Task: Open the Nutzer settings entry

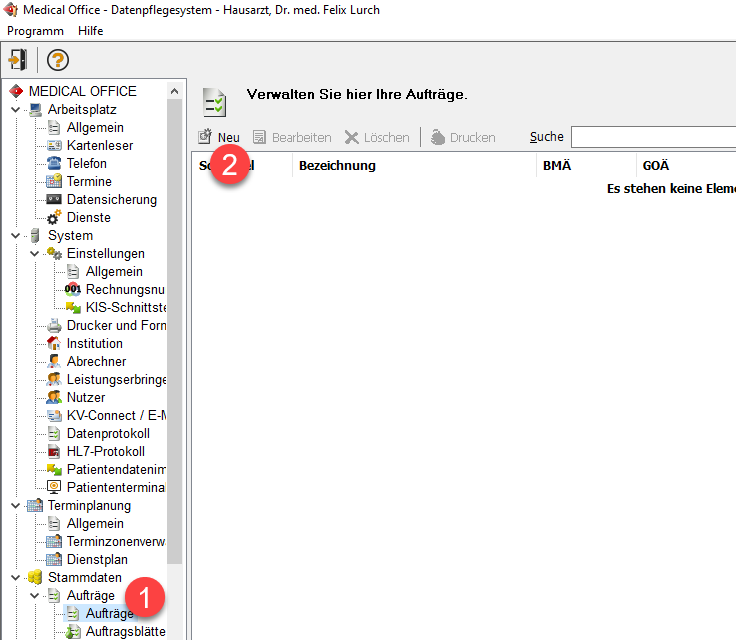Action: click(85, 397)
